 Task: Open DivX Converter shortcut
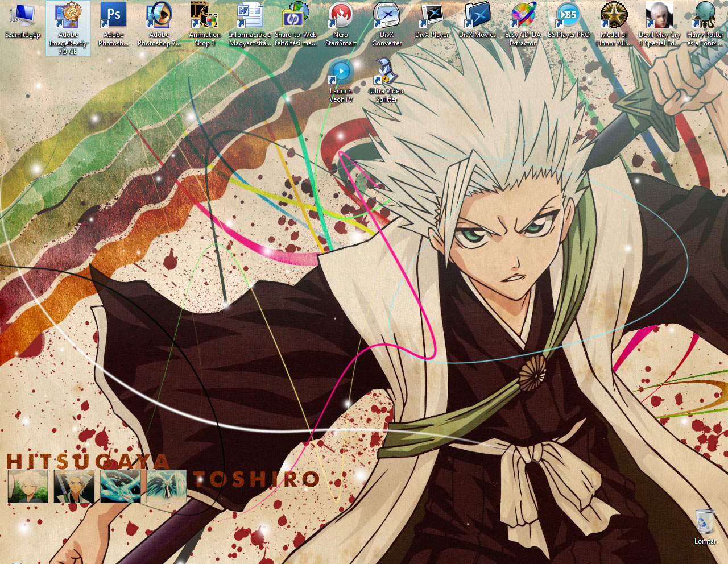[387, 24]
